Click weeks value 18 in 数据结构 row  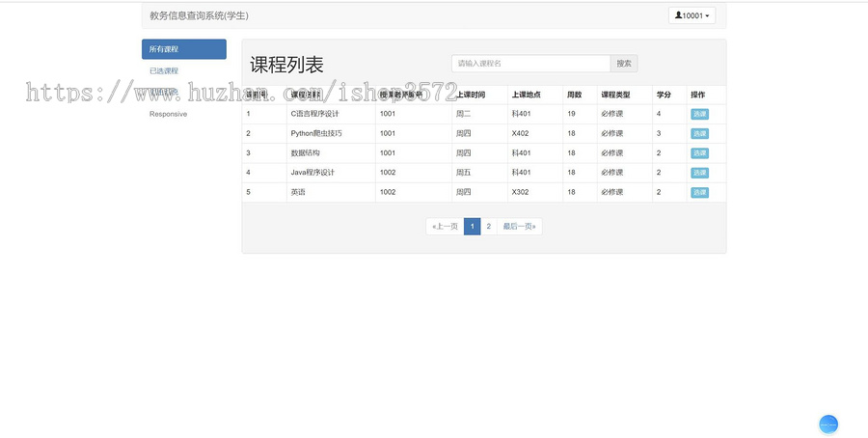point(571,152)
